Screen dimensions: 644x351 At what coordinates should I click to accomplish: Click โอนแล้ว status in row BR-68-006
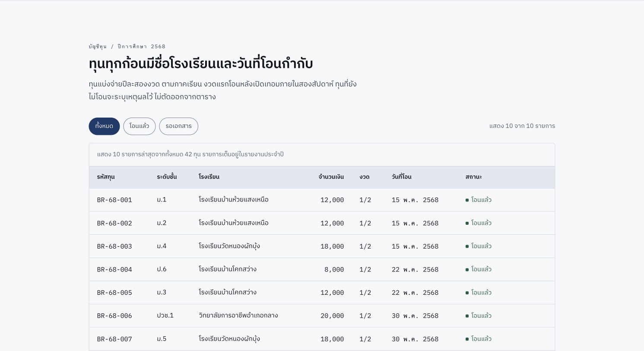[479, 316]
